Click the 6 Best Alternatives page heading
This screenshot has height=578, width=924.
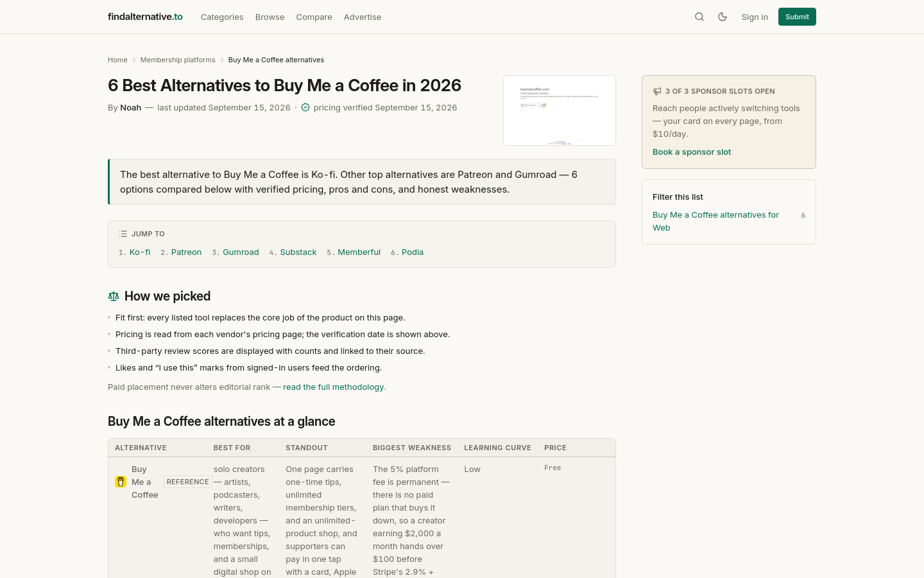[x=285, y=85]
